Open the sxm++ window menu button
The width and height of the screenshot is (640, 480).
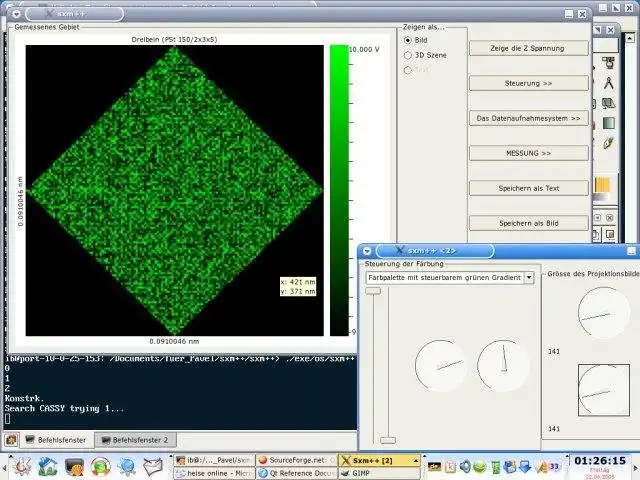pos(16,14)
